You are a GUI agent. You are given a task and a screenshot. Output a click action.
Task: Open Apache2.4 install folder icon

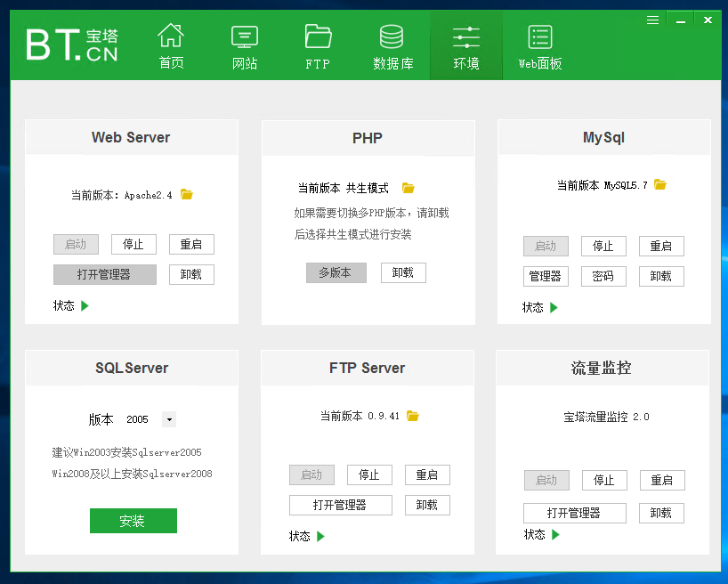click(x=187, y=194)
